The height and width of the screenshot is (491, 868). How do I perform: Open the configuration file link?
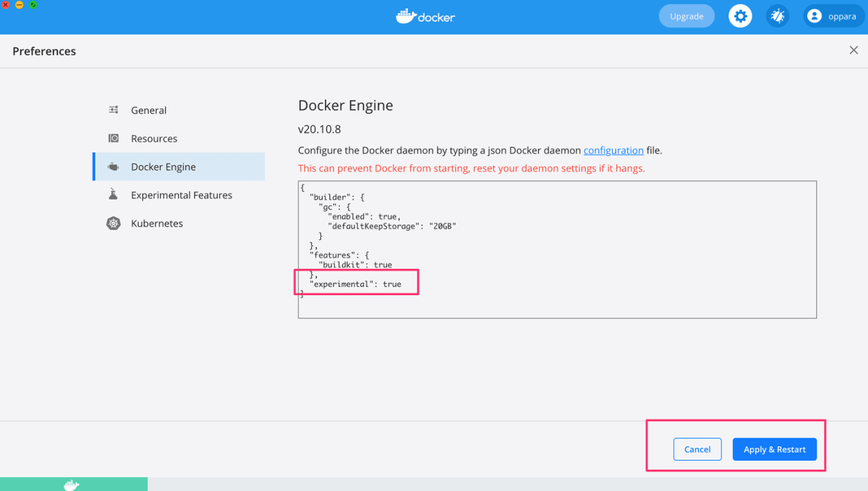coord(613,150)
